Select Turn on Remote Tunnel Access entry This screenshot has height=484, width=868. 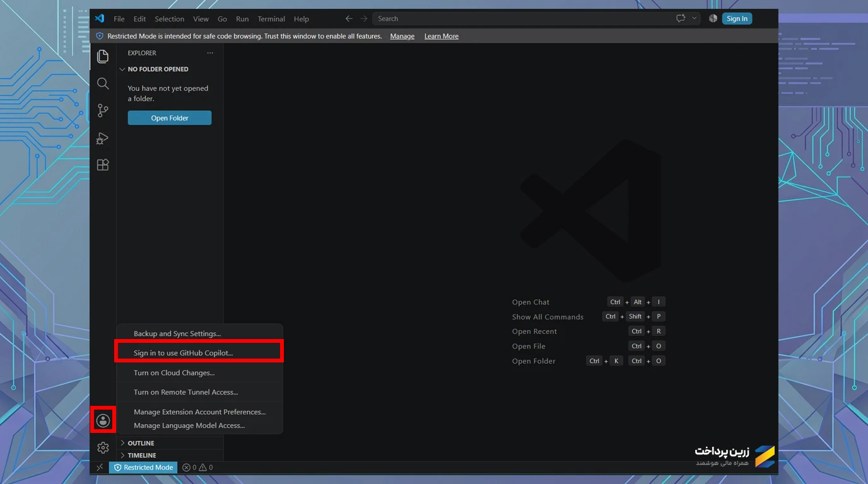[199, 392]
